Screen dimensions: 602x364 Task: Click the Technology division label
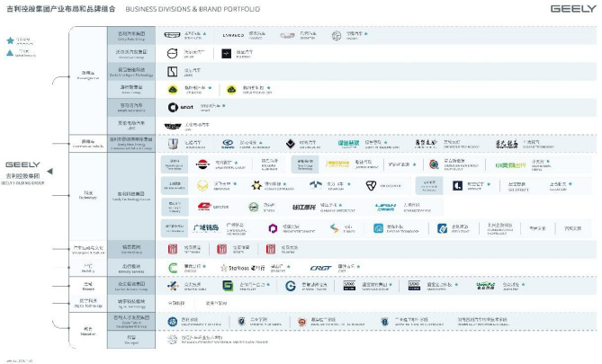(87, 193)
